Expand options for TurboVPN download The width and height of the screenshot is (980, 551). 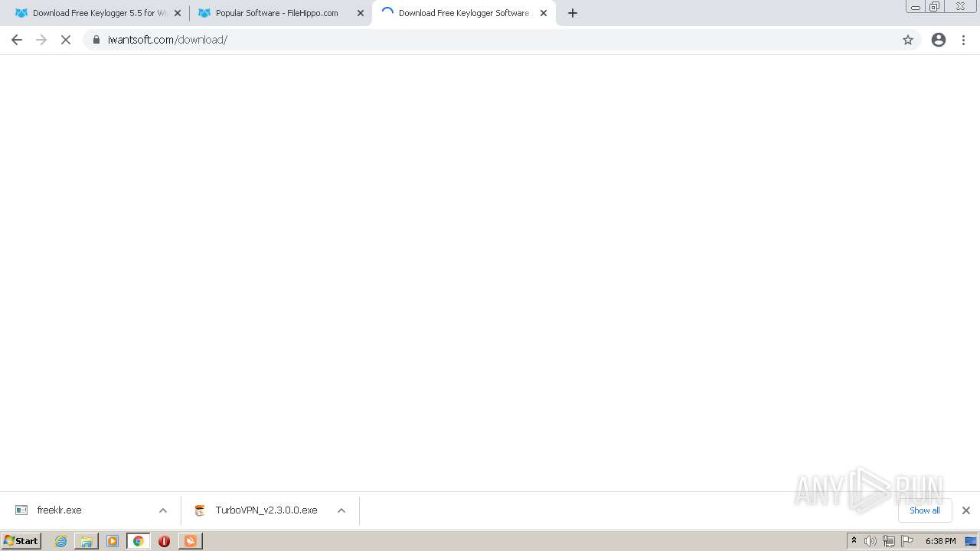click(341, 510)
